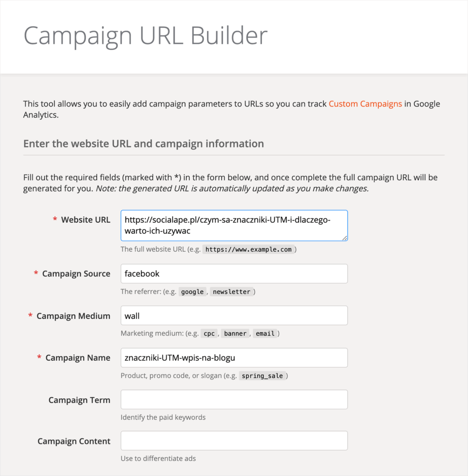Click the newsletter example code chip
This screenshot has width=468, height=476.
click(232, 292)
